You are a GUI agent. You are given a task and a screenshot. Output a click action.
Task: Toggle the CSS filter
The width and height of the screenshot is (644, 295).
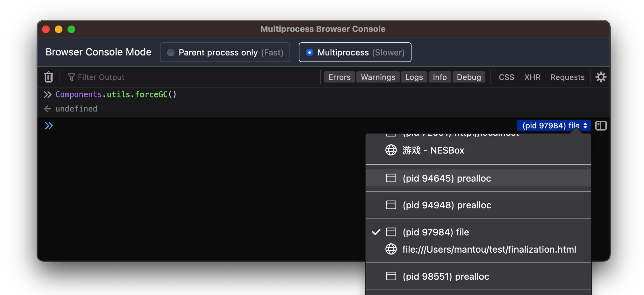[x=506, y=77]
